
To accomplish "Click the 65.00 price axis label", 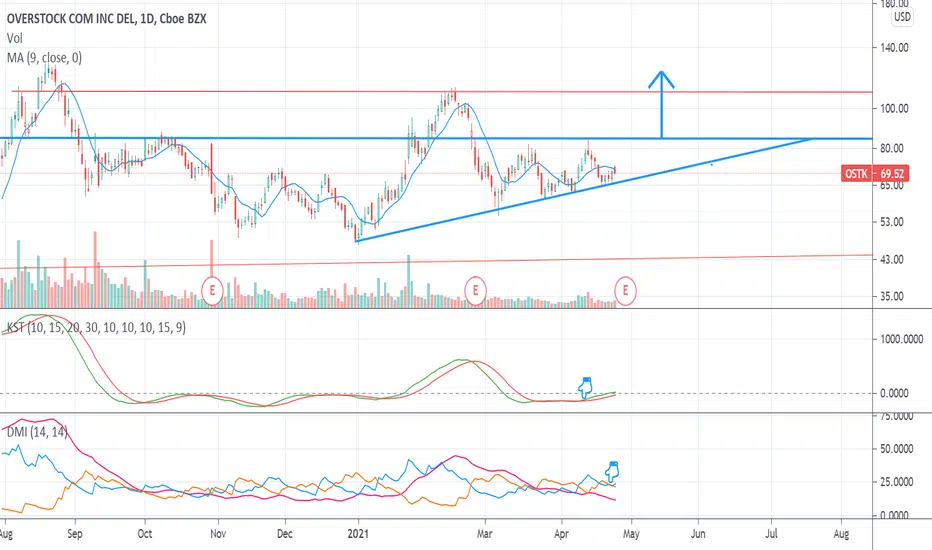I will [892, 185].
